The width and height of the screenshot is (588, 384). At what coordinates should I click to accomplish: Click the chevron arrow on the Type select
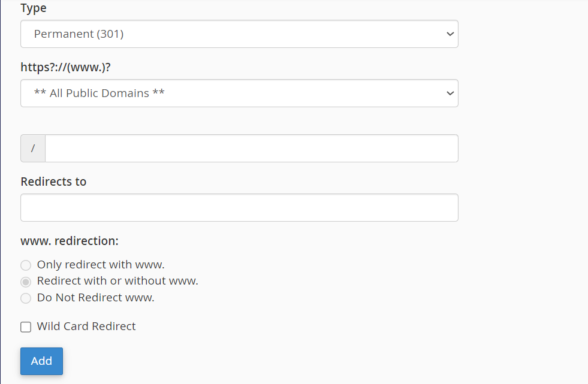pos(450,34)
